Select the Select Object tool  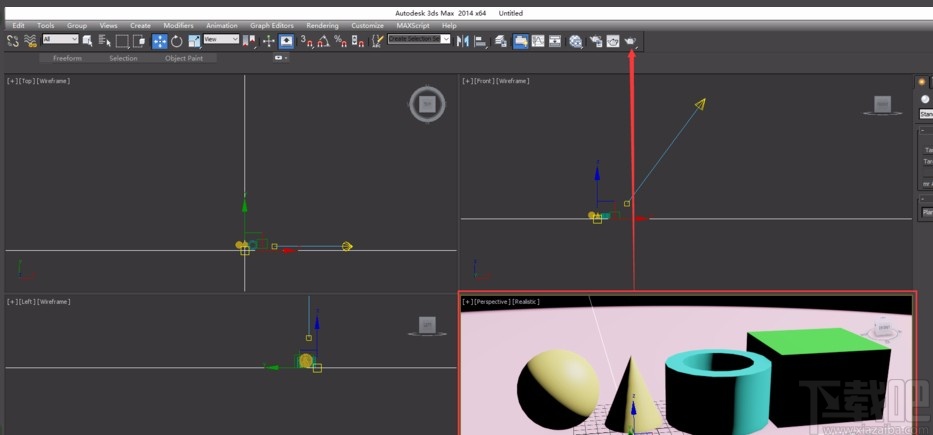(x=87, y=40)
